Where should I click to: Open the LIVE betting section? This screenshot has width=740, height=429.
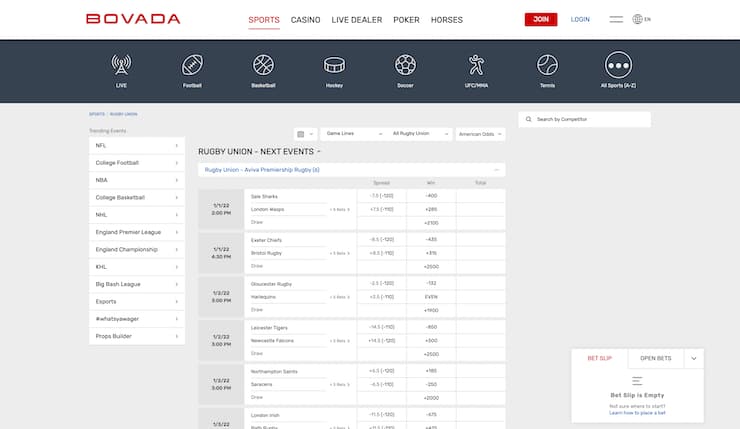[x=121, y=71]
